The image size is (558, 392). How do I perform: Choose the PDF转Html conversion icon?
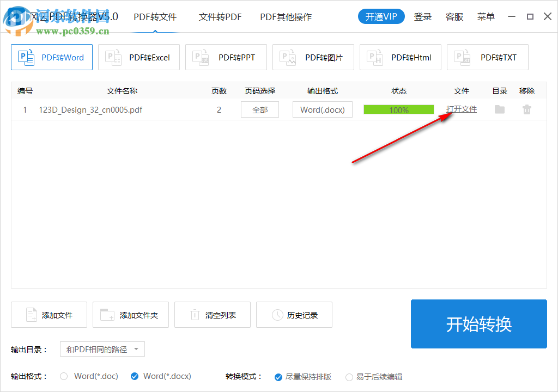tap(374, 57)
